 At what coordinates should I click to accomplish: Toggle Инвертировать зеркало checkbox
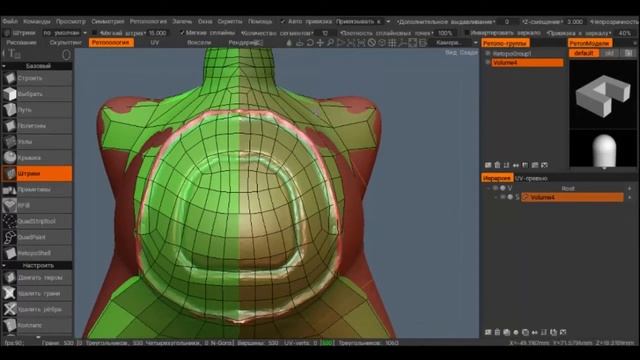(467, 33)
